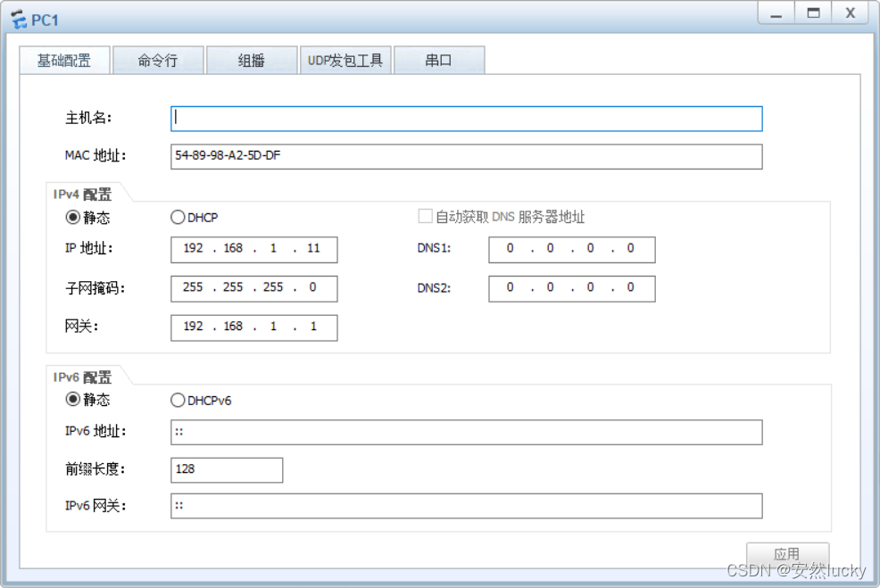Select the IPv6 静态 radio button
The image size is (880, 588).
(x=72, y=399)
